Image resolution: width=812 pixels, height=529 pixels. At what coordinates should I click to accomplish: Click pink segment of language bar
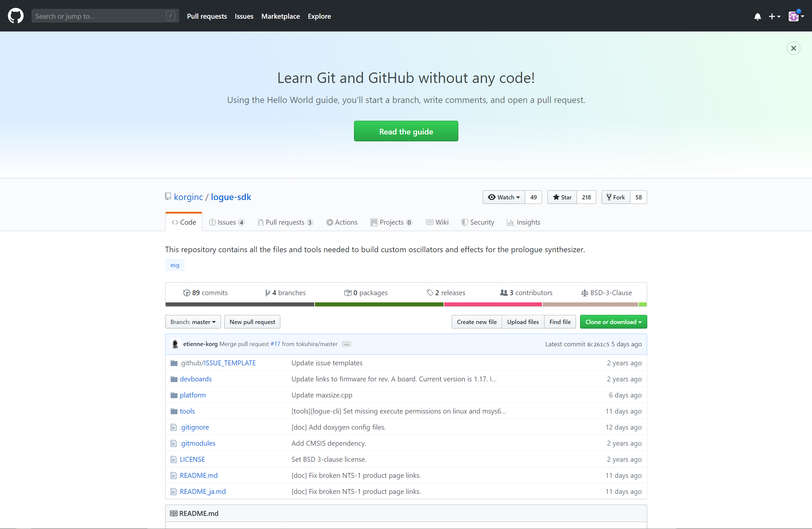pos(493,304)
